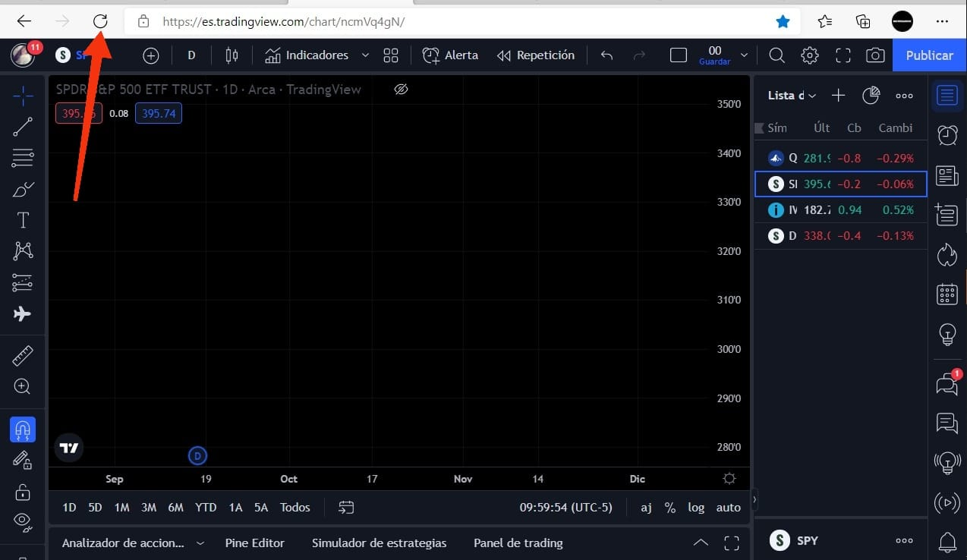Viewport: 967px width, 560px height.
Task: Hide all drawings with eye icon
Action: click(x=23, y=521)
